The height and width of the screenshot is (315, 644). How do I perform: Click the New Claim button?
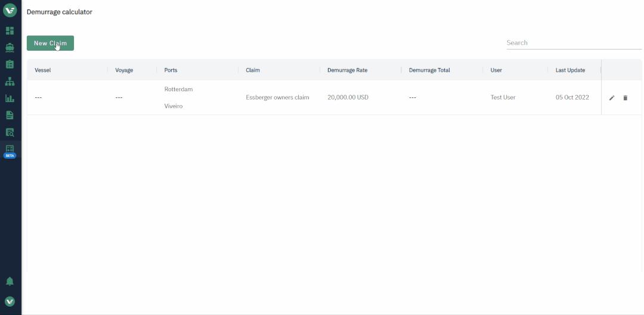tap(50, 43)
